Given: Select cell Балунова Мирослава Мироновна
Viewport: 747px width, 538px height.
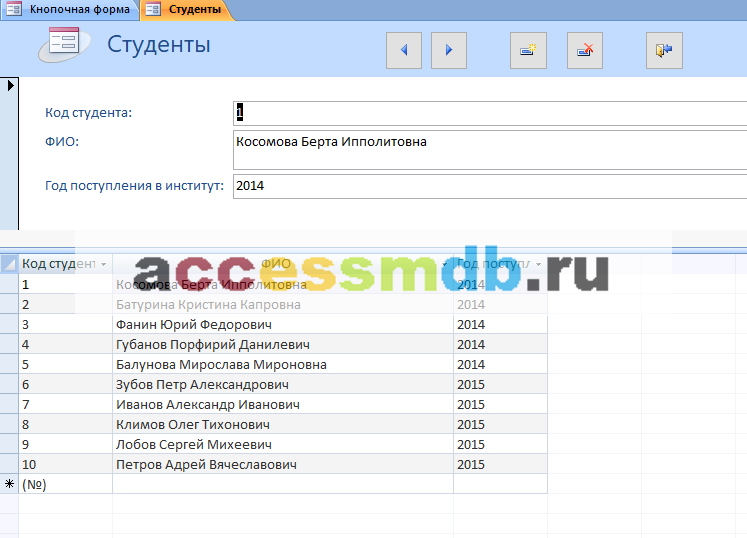Looking at the screenshot, I should 283,365.
